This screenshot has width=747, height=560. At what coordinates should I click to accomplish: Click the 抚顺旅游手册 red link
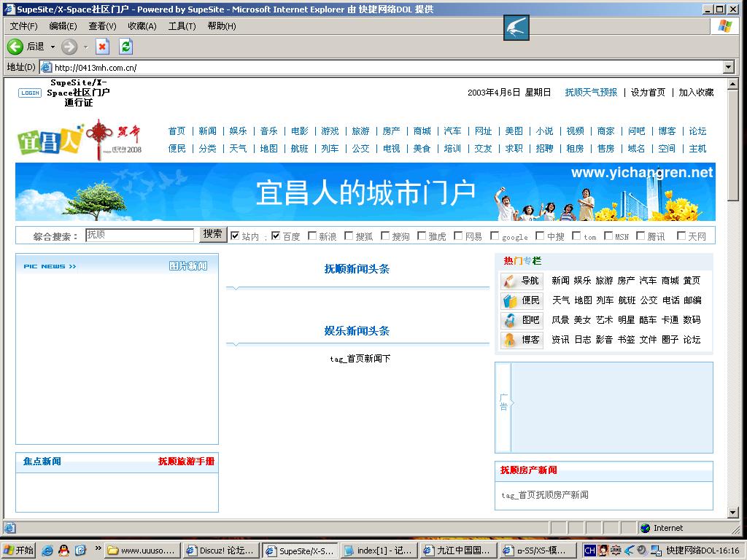tap(186, 461)
